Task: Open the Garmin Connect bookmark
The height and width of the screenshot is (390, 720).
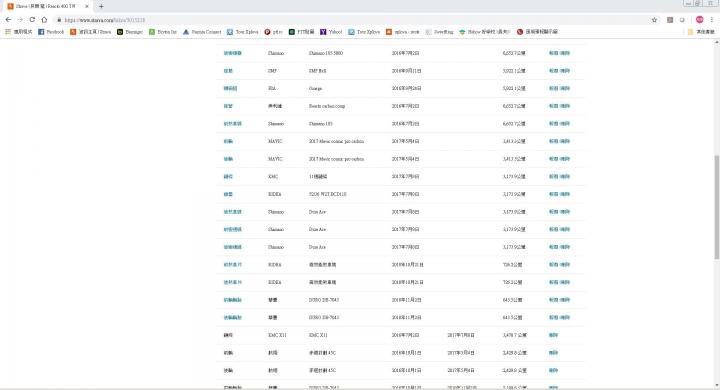Action: [x=202, y=32]
